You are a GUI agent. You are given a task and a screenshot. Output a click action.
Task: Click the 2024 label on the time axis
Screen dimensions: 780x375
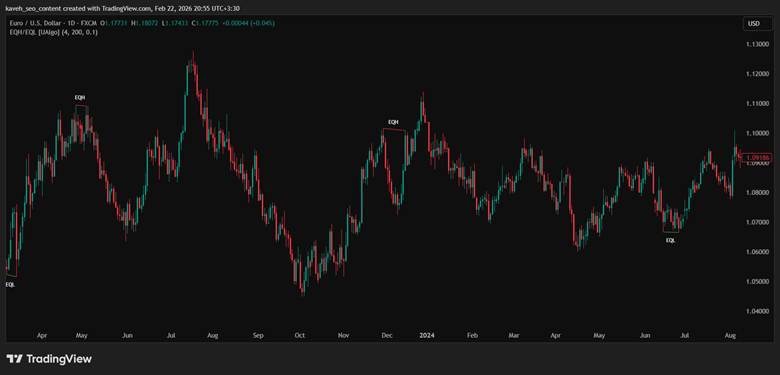(427, 336)
